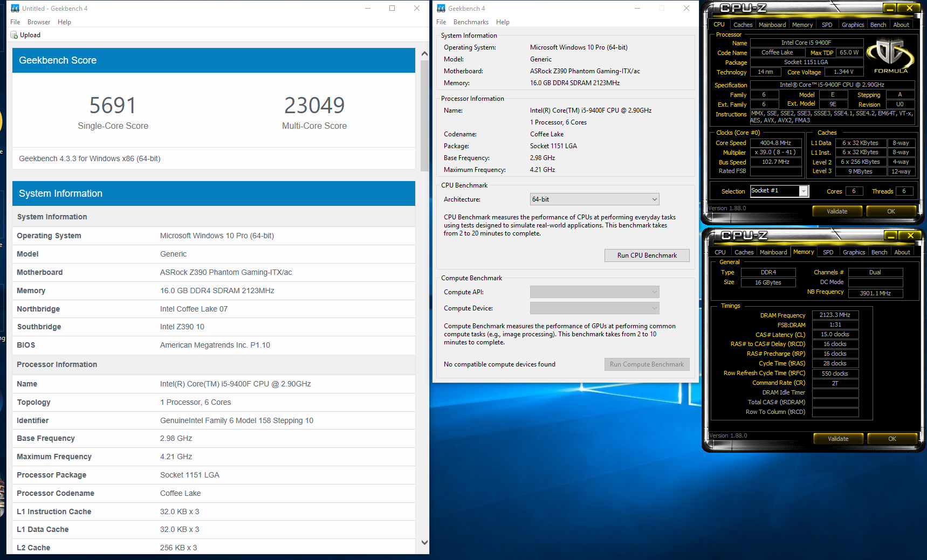The height and width of the screenshot is (560, 927).
Task: Click Run CPU Benchmark button
Action: coord(647,255)
